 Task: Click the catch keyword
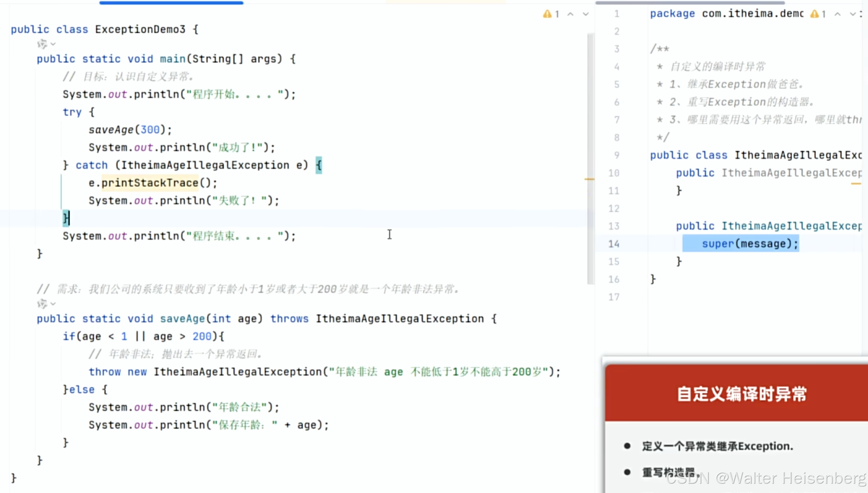(x=92, y=165)
